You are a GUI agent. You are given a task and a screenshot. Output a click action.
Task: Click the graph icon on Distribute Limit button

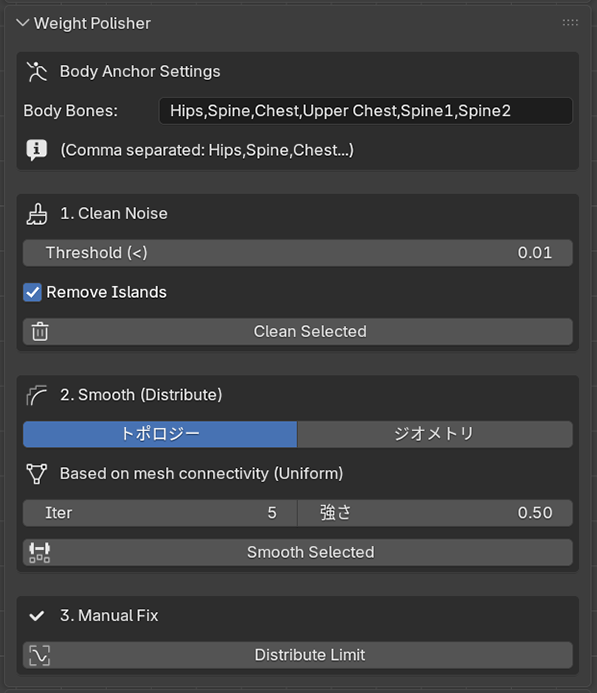[x=39, y=655]
